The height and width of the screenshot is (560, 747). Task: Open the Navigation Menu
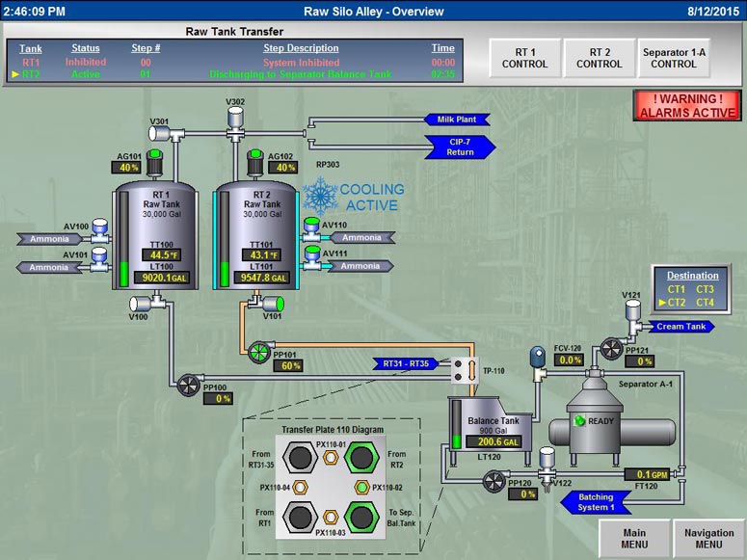click(x=708, y=539)
